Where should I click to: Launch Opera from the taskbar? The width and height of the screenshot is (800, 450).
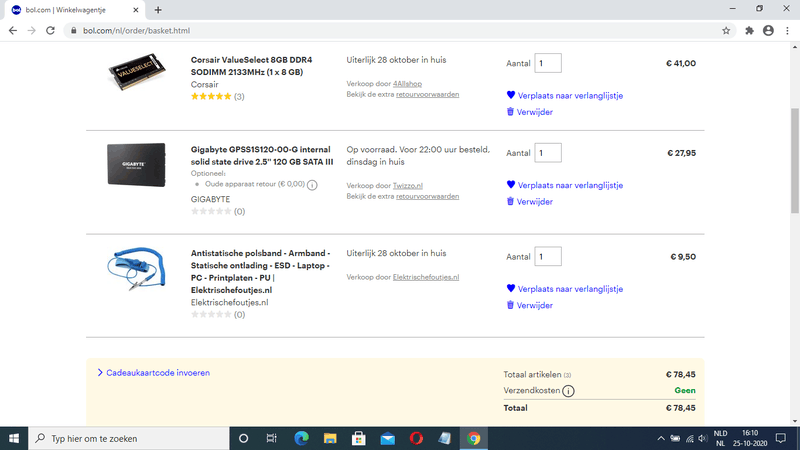(416, 438)
